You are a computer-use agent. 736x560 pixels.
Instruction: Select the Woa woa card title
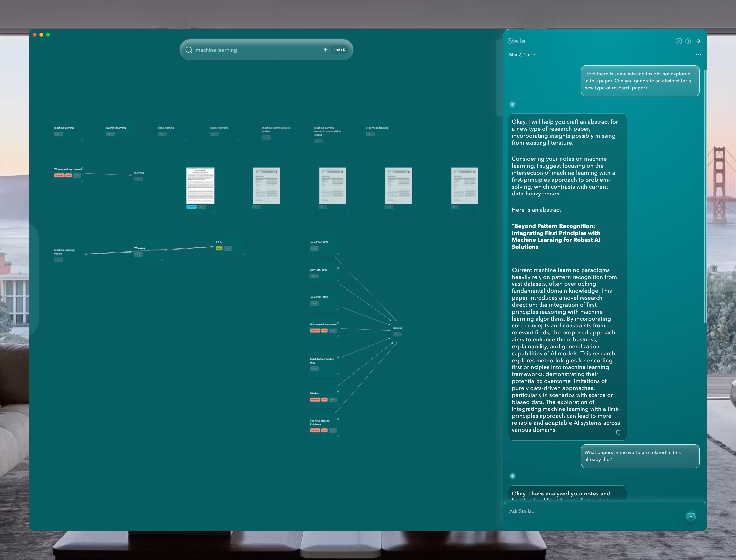[139, 248]
